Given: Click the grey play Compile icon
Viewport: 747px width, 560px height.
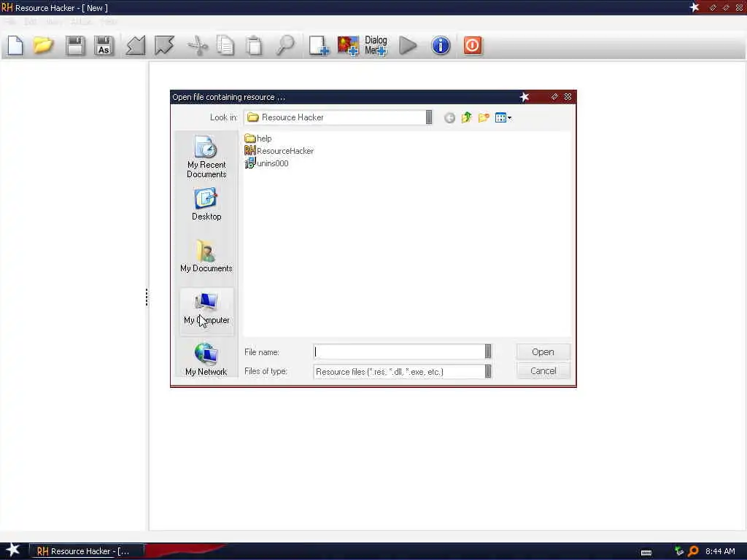Looking at the screenshot, I should point(408,46).
